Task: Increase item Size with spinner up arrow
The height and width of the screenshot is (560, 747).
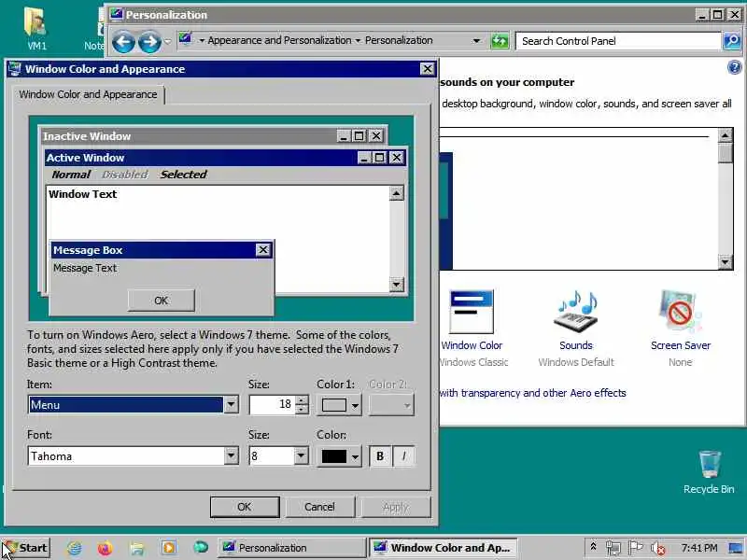Action: tap(302, 400)
